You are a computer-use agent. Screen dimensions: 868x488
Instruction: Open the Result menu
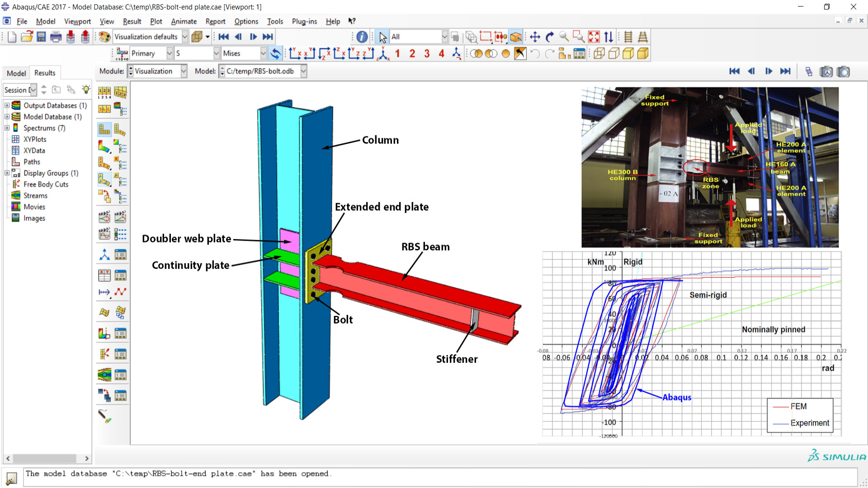tap(132, 21)
